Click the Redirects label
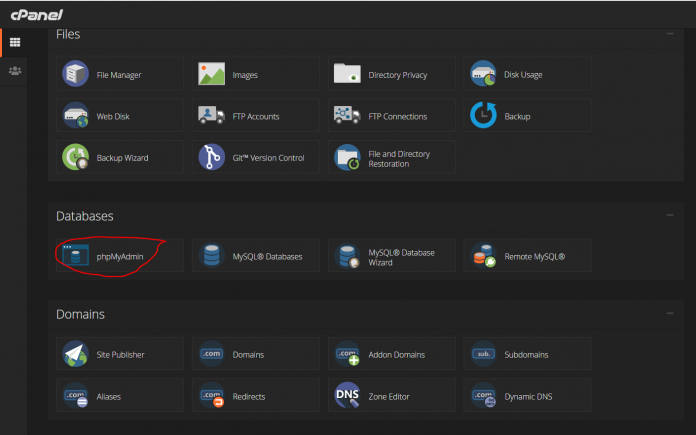 point(249,397)
